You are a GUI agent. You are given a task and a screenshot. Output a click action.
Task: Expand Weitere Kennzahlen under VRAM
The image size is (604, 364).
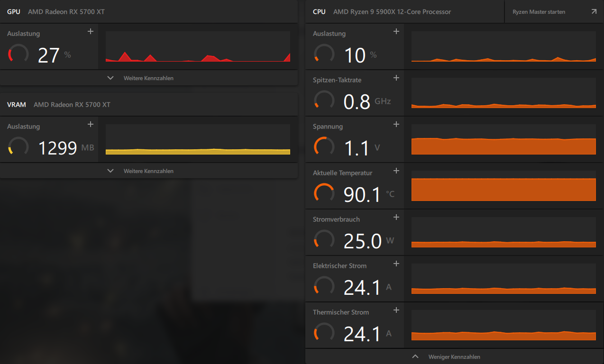pos(149,171)
